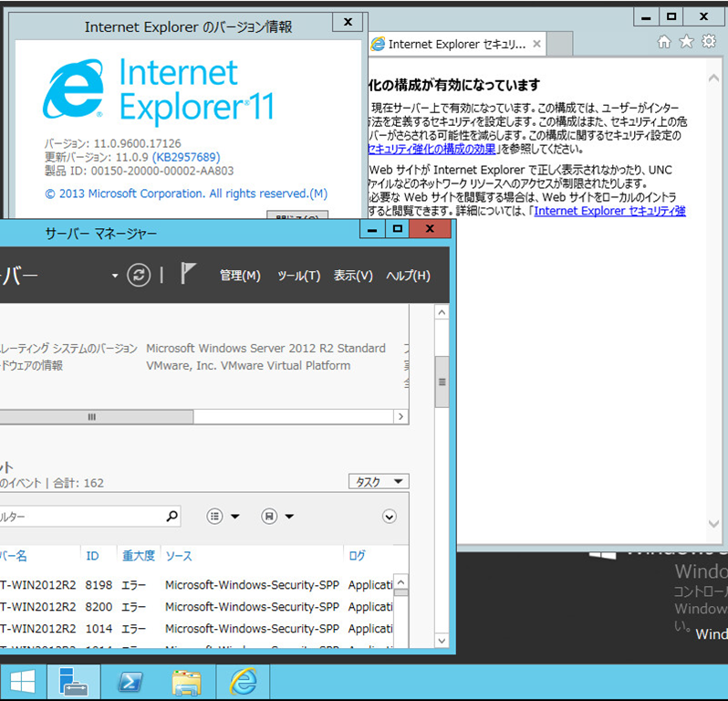The height and width of the screenshot is (701, 728).
Task: Click the horizontal scroll thumb in the properties pane
Action: point(96,417)
